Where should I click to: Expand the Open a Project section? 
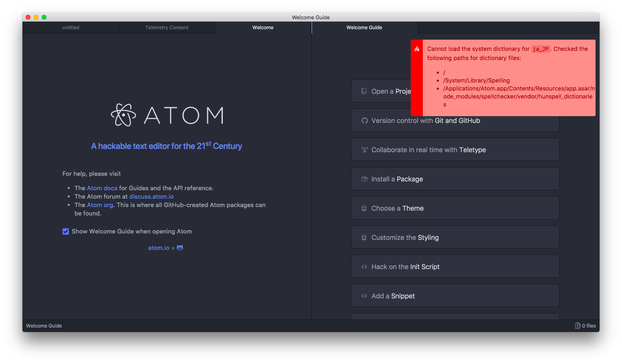[x=381, y=91]
